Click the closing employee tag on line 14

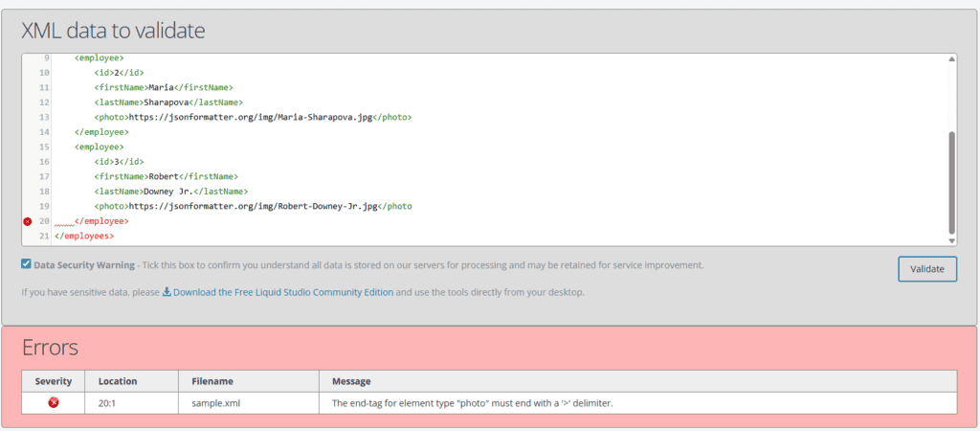tap(101, 132)
